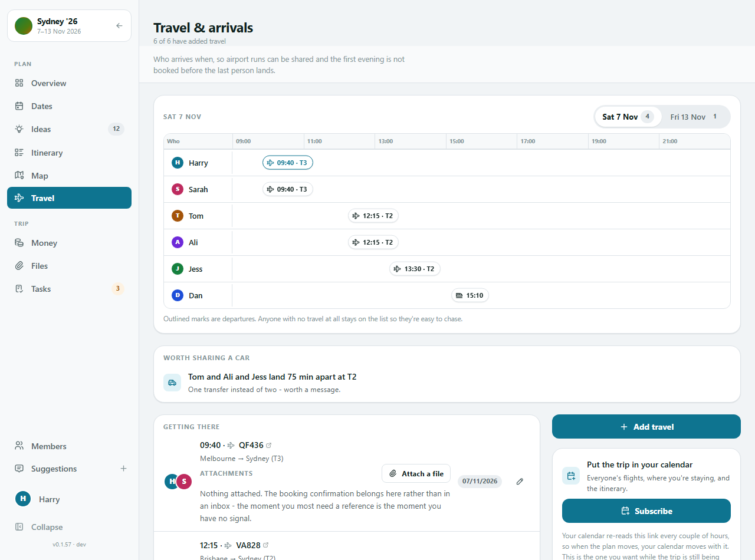The height and width of the screenshot is (560, 755).
Task: Click the back arrow on Sydney '26 card
Action: 119,26
